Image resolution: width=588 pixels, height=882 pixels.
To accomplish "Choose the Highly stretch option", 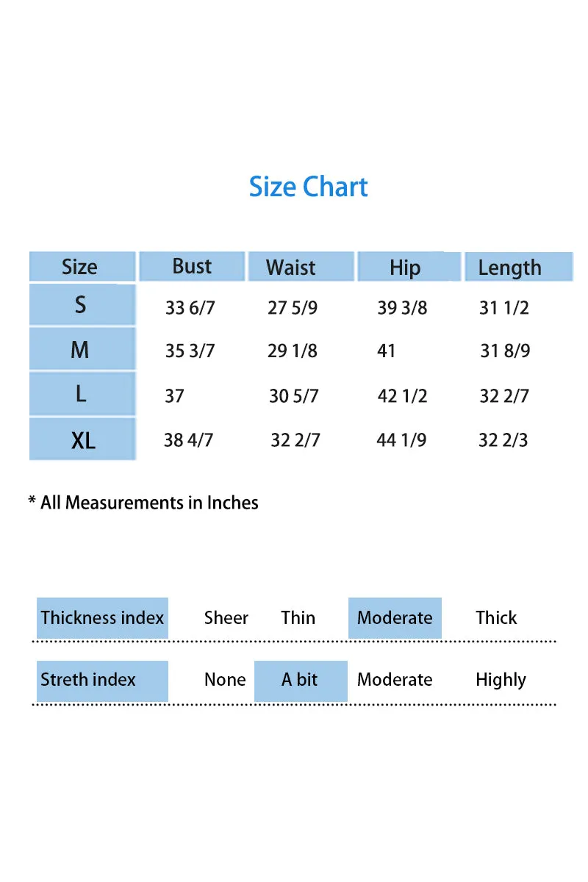I will [501, 681].
